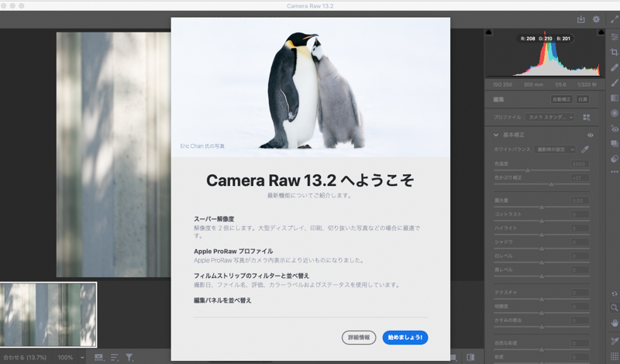Open the more image settings ellipsis
The height and width of the screenshot is (364, 620).
pyautogui.click(x=614, y=172)
